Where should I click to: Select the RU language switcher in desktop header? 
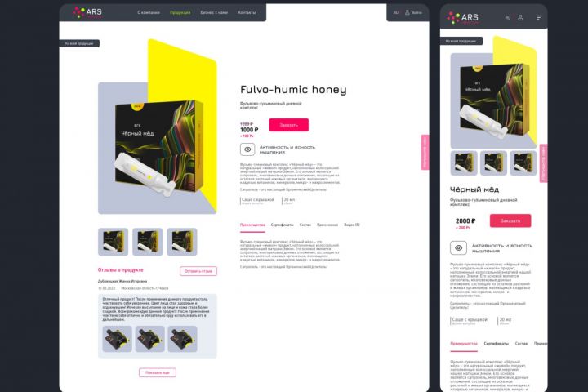(395, 12)
